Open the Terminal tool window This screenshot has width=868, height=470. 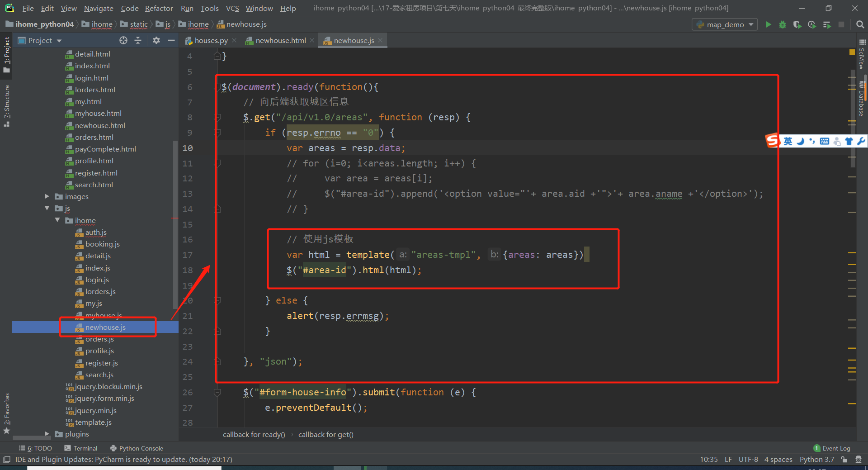[x=81, y=448]
